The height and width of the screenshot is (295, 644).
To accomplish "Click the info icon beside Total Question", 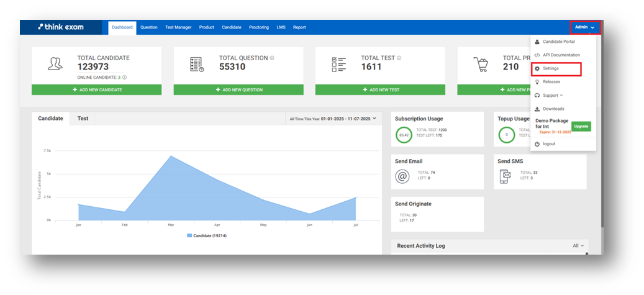I will coord(272,58).
